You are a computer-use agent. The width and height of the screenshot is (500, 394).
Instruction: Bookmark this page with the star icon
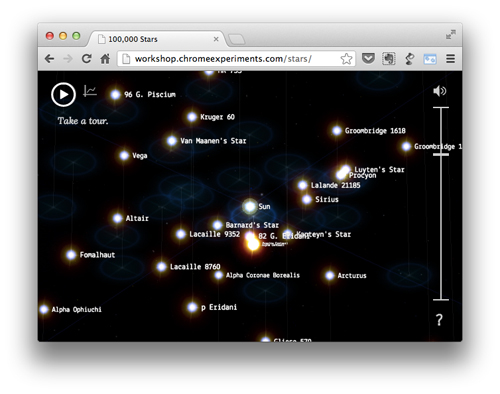[x=346, y=59]
